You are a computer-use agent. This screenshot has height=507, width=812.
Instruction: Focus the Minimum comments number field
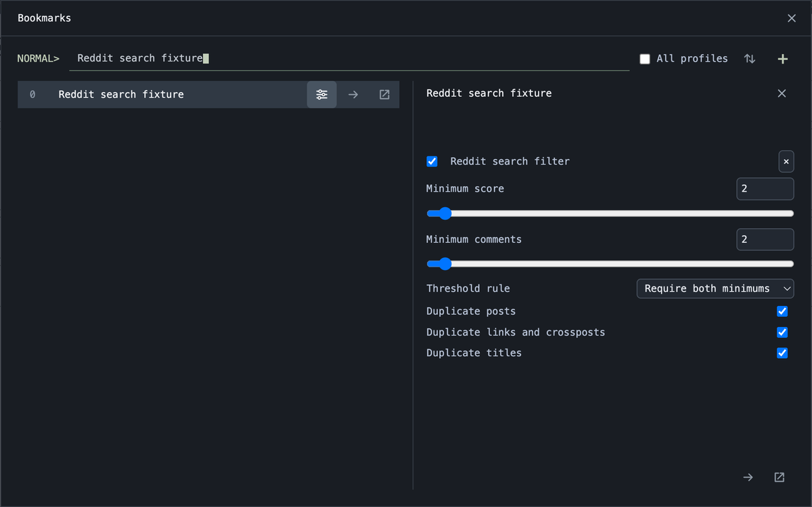pyautogui.click(x=765, y=240)
